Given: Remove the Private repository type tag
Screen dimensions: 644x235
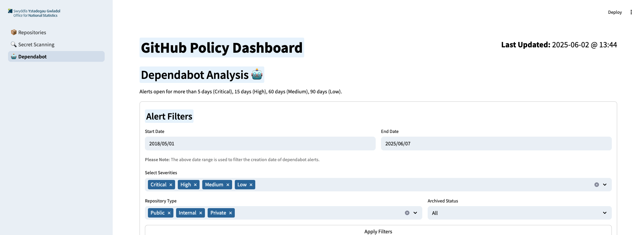Looking at the screenshot, I should pyautogui.click(x=230, y=213).
